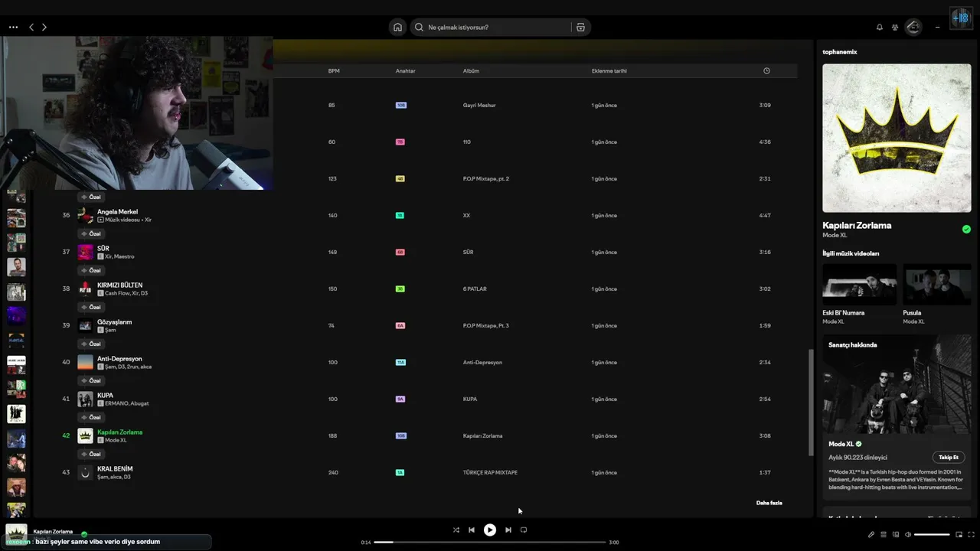Click the Özel tag under SÜR
This screenshot has height=551, width=980.
(x=91, y=270)
